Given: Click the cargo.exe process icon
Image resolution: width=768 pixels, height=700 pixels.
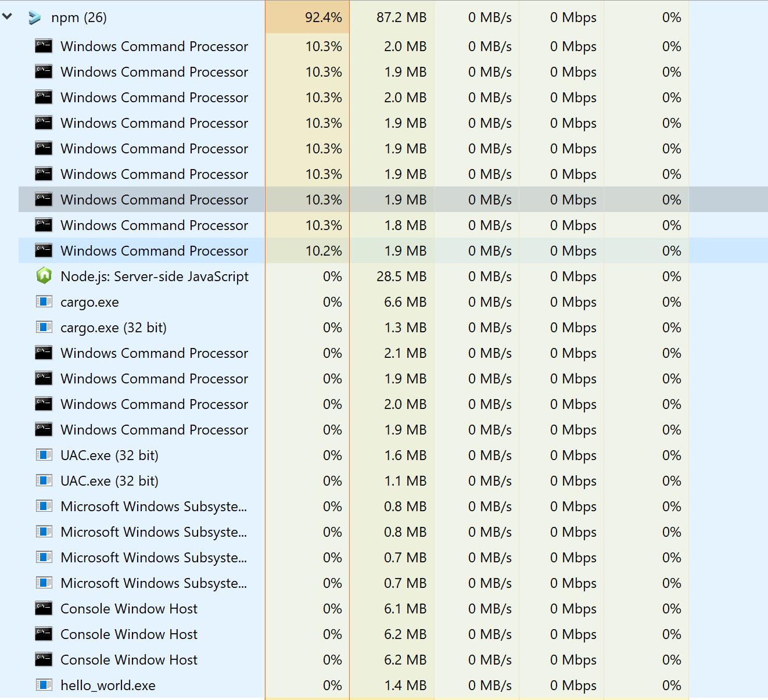Looking at the screenshot, I should click(44, 301).
